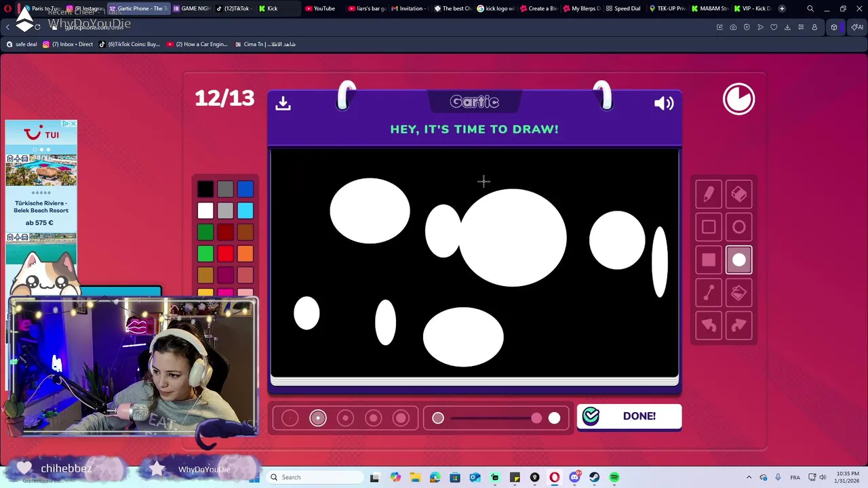Switch to the Kick browser tab

(x=269, y=8)
